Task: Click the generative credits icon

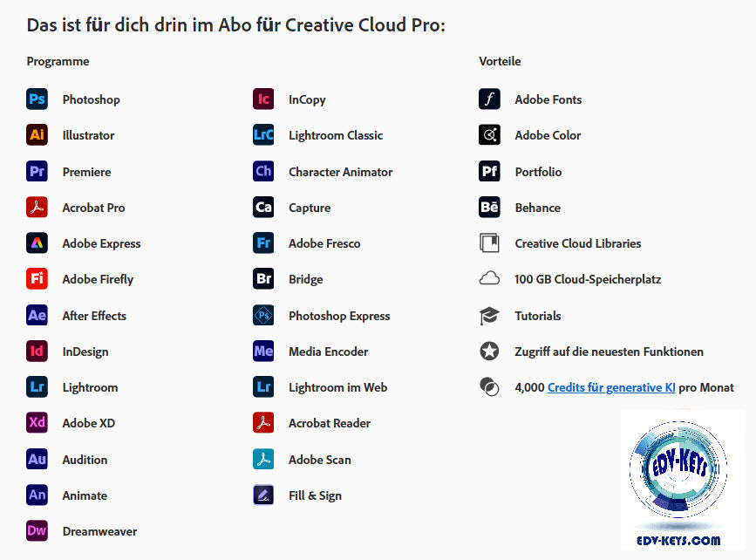Action: point(489,386)
